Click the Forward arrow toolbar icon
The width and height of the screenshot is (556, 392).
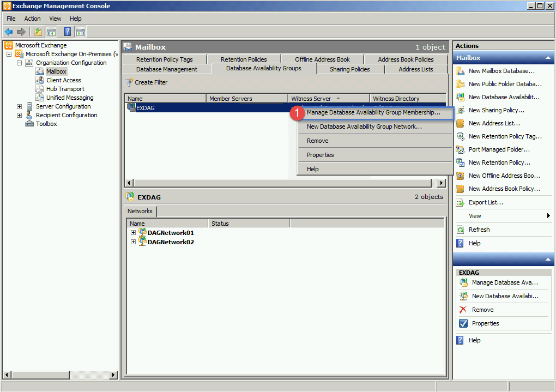21,32
